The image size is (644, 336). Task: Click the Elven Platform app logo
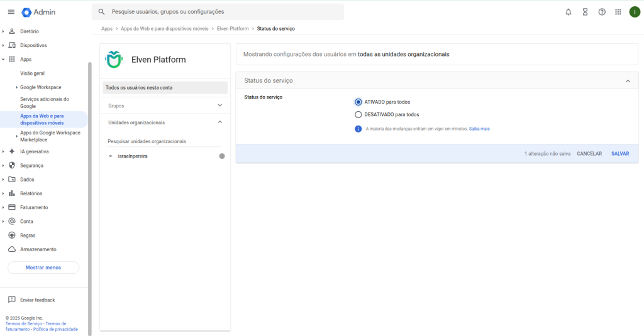[114, 60]
